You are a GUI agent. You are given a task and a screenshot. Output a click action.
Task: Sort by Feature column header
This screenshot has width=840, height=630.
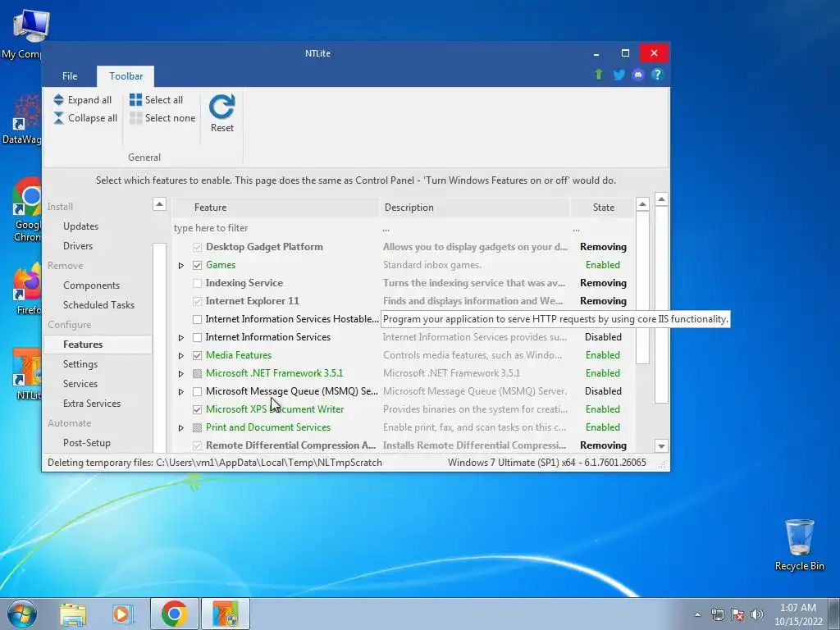coord(276,208)
